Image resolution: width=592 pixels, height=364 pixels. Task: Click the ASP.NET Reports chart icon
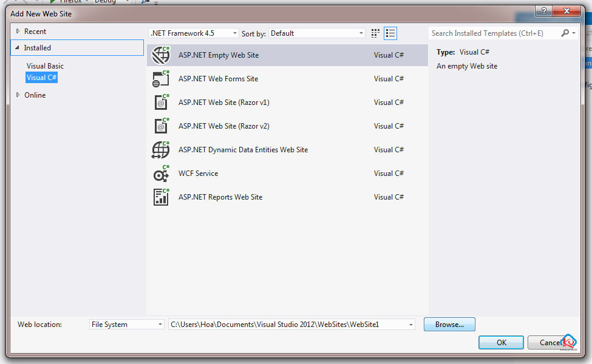tap(161, 197)
